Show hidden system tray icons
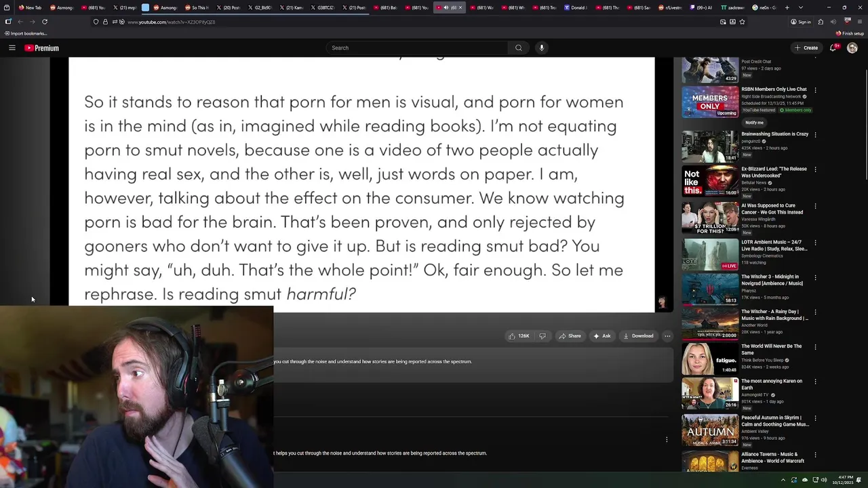 point(783,480)
